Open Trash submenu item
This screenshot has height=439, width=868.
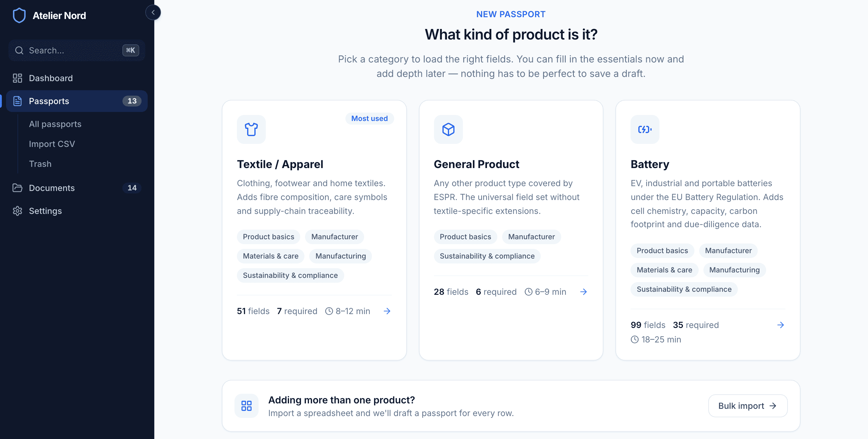point(40,164)
